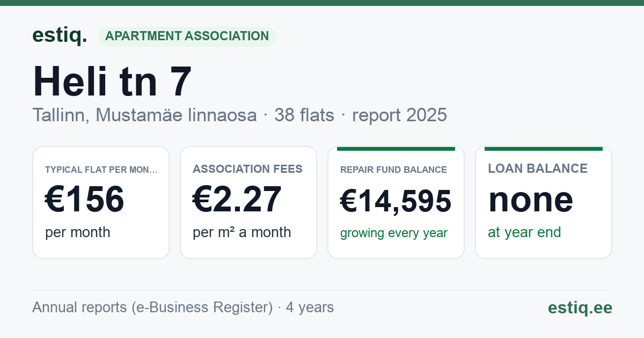Click the estiq. logo
The image size is (644, 338).
(x=60, y=36)
